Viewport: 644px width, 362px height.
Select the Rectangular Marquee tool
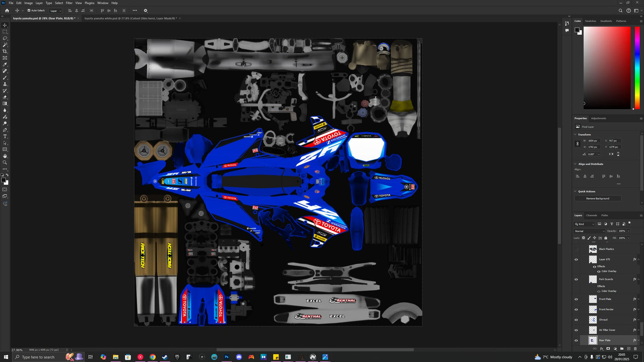[5, 32]
